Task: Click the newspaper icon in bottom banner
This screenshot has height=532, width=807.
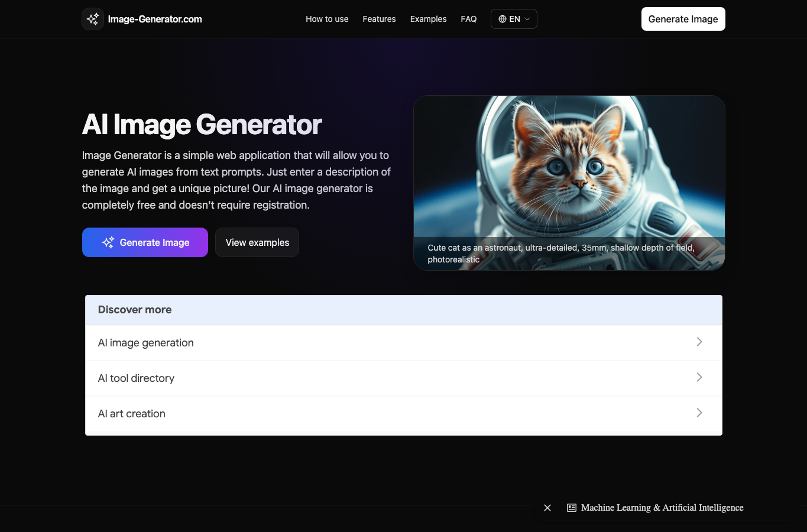Action: coord(572,508)
